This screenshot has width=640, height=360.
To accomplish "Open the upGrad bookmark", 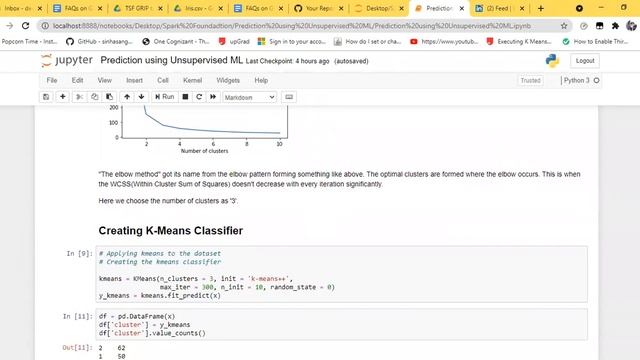I will tap(234, 41).
